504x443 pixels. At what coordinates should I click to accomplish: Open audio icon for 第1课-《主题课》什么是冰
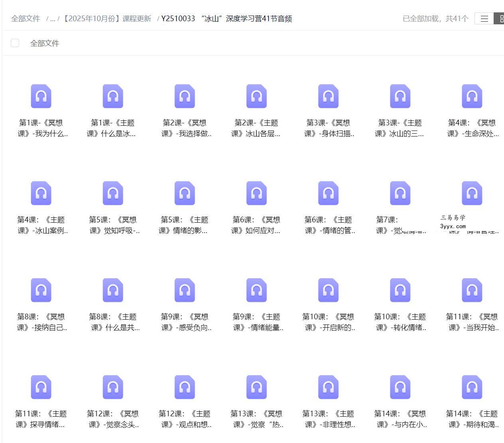point(113,96)
